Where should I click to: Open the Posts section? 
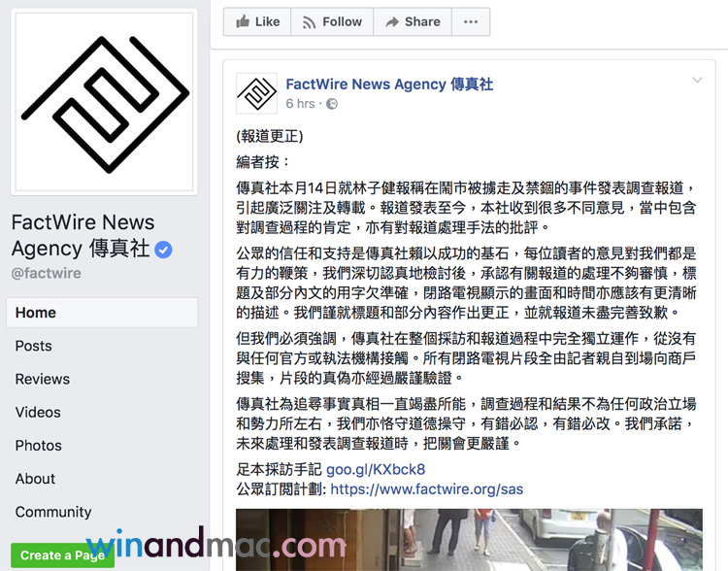tap(33, 346)
